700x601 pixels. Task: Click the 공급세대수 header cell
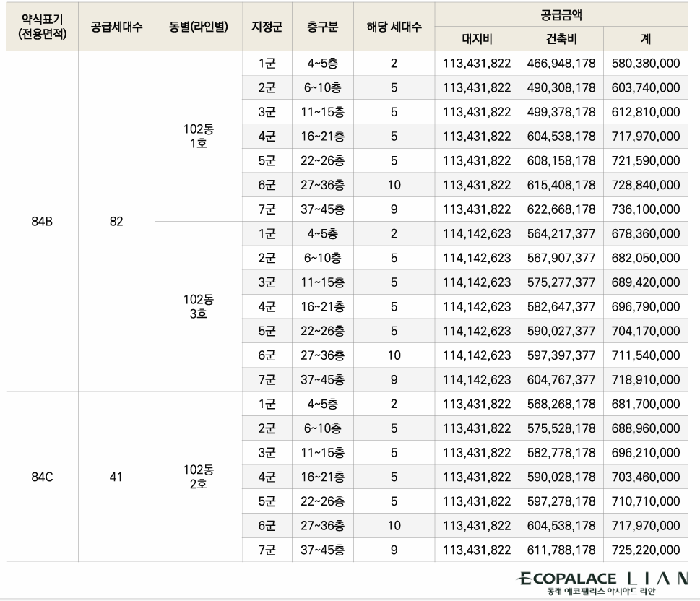point(116,22)
